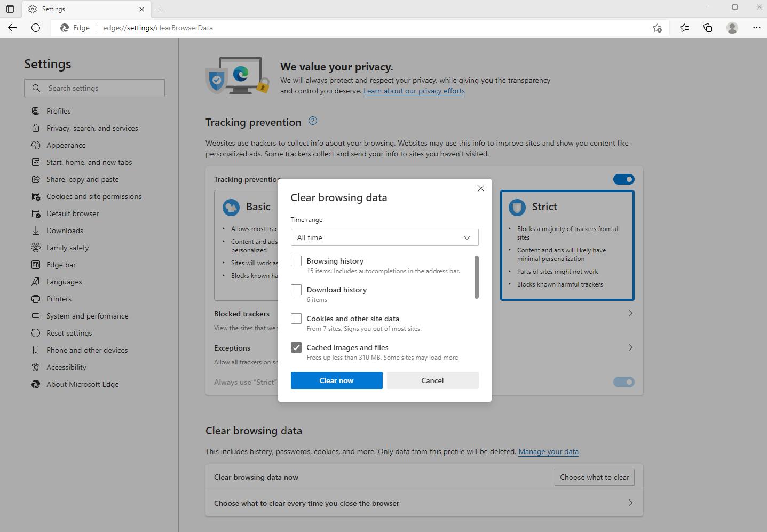767x532 pixels.
Task: Check the Browsing history checkbox
Action: 296,261
